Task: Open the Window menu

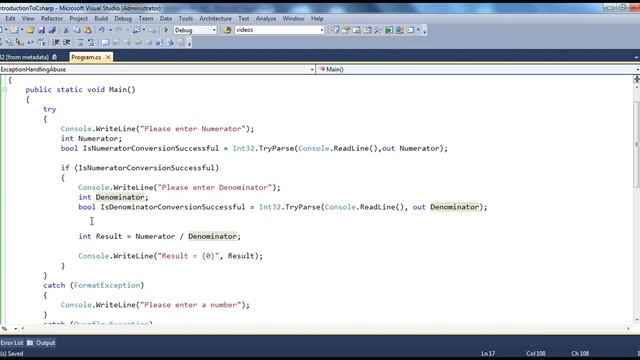Action: 293,19
